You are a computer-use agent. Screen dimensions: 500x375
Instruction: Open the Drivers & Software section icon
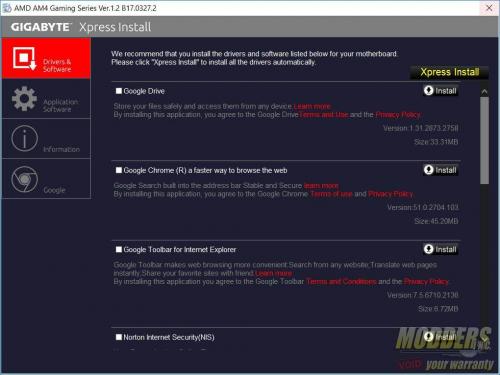tap(24, 58)
